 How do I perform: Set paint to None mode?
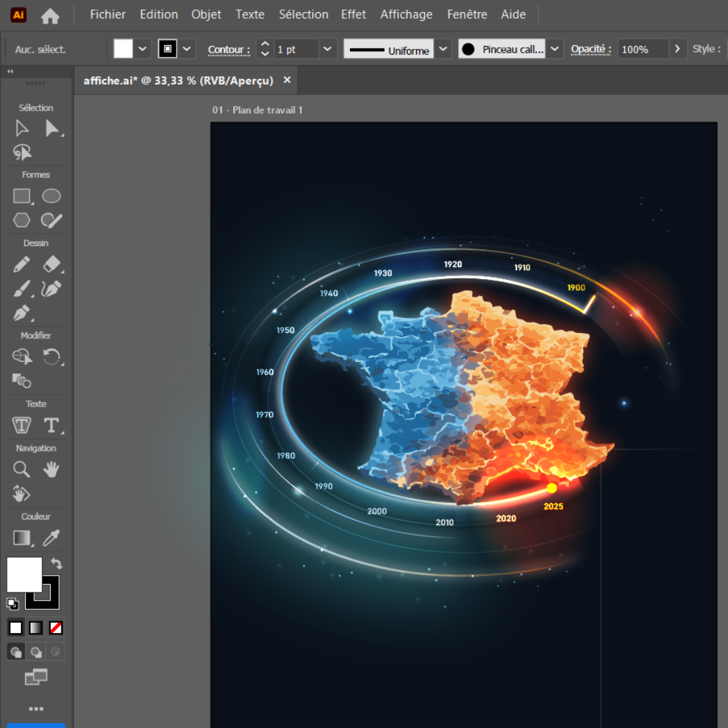point(56,628)
